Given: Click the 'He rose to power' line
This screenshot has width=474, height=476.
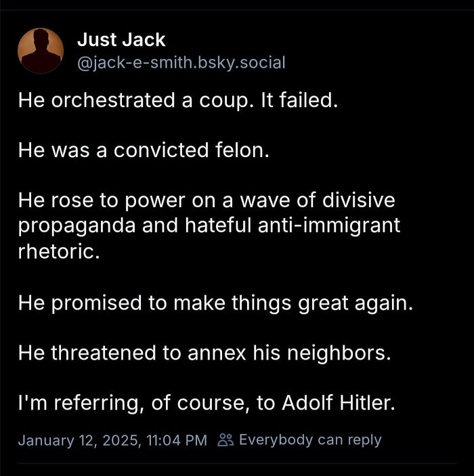Looking at the screenshot, I should 207,200.
